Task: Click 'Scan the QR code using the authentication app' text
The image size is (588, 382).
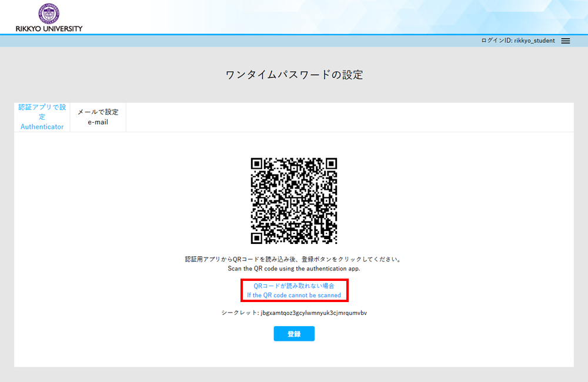Action: [294, 269]
